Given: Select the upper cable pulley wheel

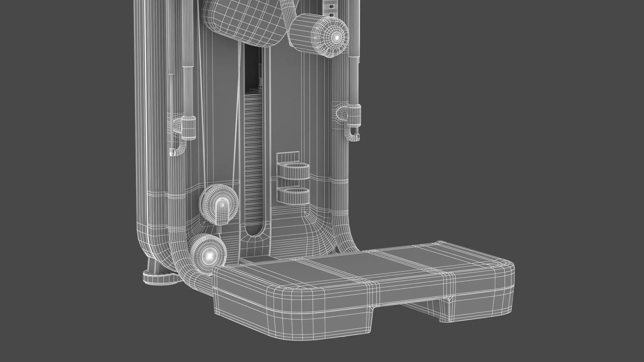Looking at the screenshot, I should tap(219, 204).
